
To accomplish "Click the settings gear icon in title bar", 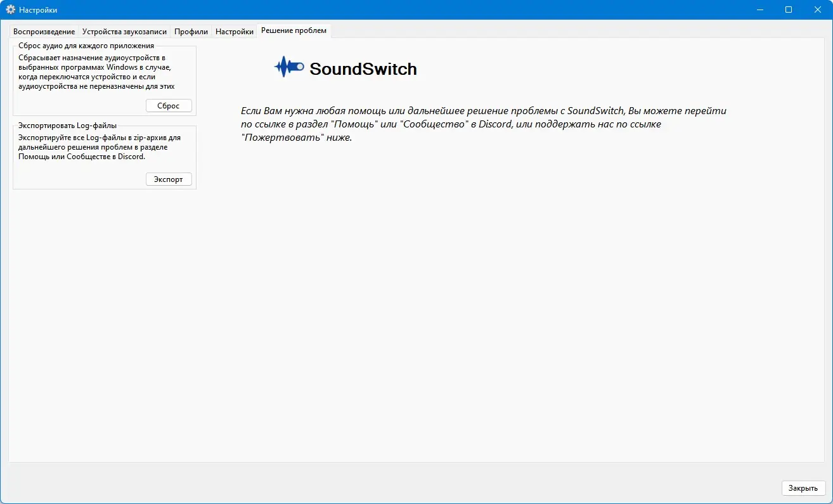I will 10,10.
